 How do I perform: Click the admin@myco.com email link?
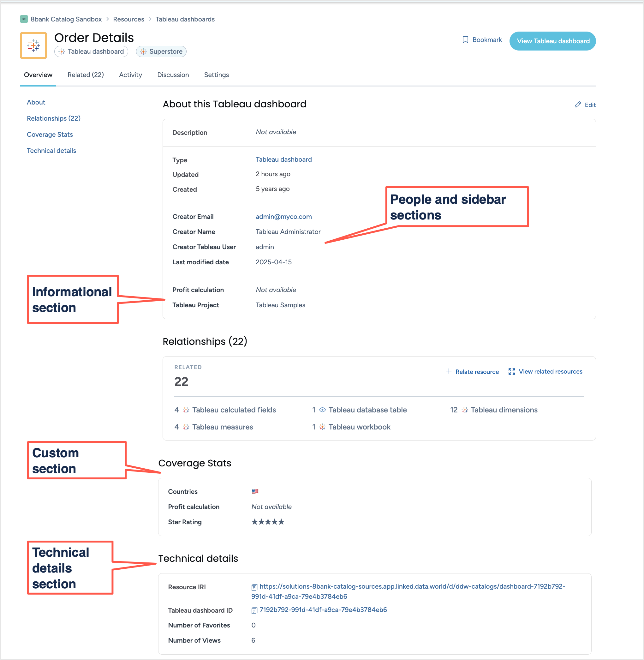coord(283,217)
